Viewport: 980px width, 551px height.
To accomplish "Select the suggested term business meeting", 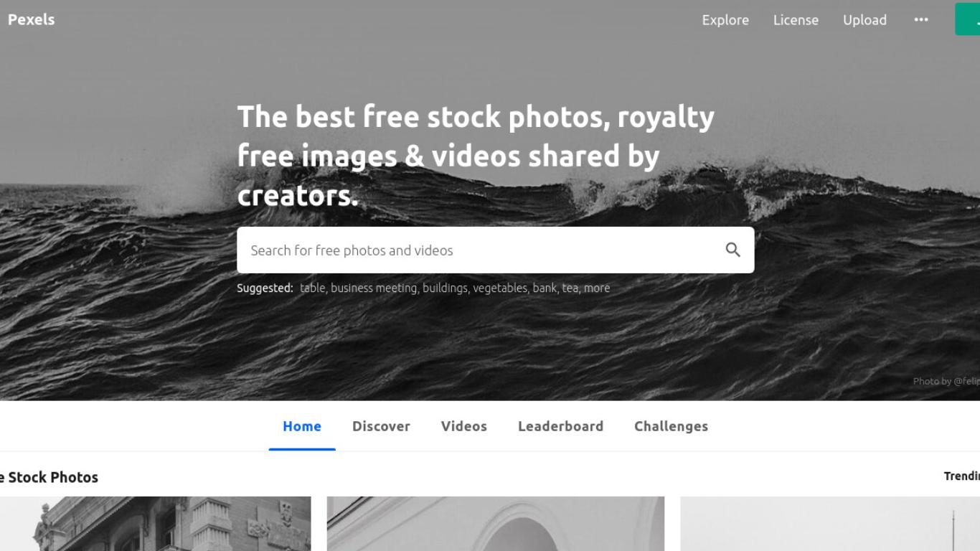I will (x=374, y=288).
